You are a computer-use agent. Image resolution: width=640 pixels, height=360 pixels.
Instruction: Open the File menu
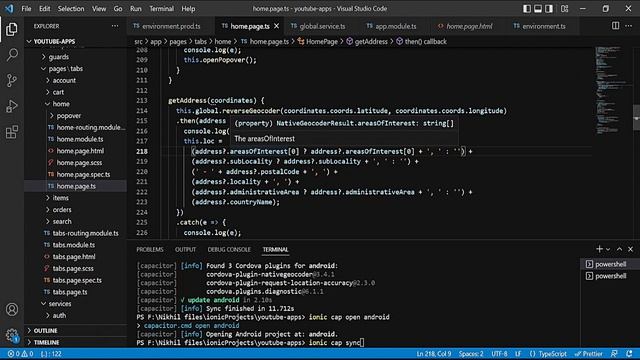(x=27, y=9)
